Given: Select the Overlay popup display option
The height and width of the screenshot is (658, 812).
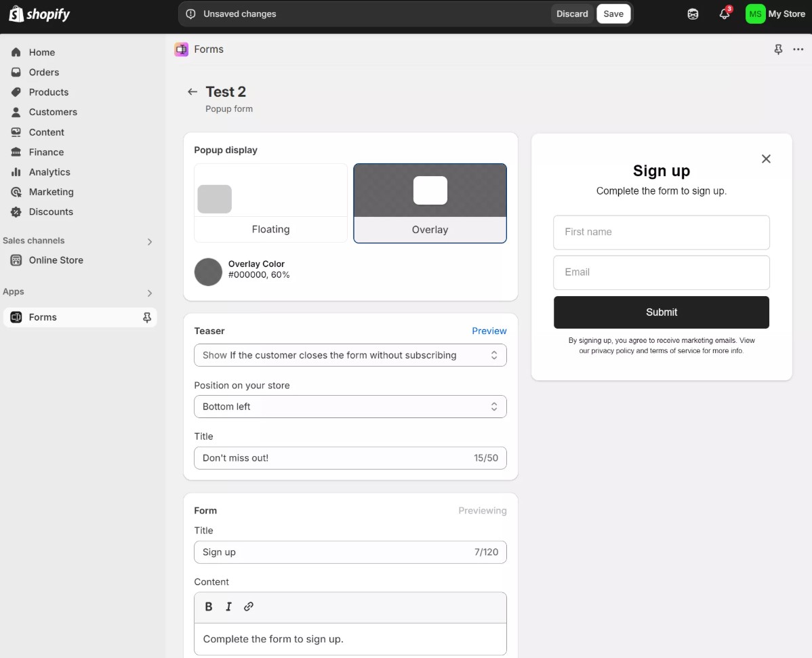Looking at the screenshot, I should [x=430, y=203].
